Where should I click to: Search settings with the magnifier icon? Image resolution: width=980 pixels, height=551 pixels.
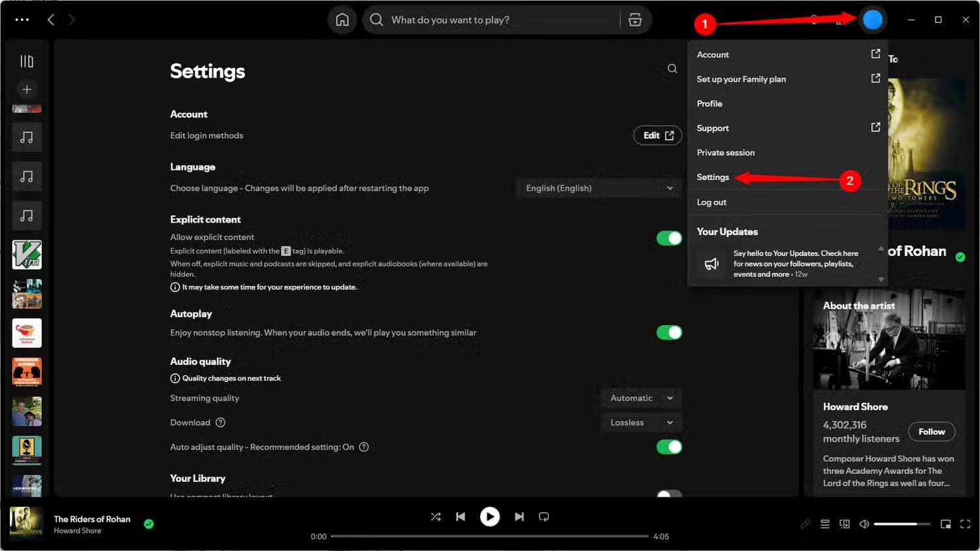pyautogui.click(x=672, y=69)
